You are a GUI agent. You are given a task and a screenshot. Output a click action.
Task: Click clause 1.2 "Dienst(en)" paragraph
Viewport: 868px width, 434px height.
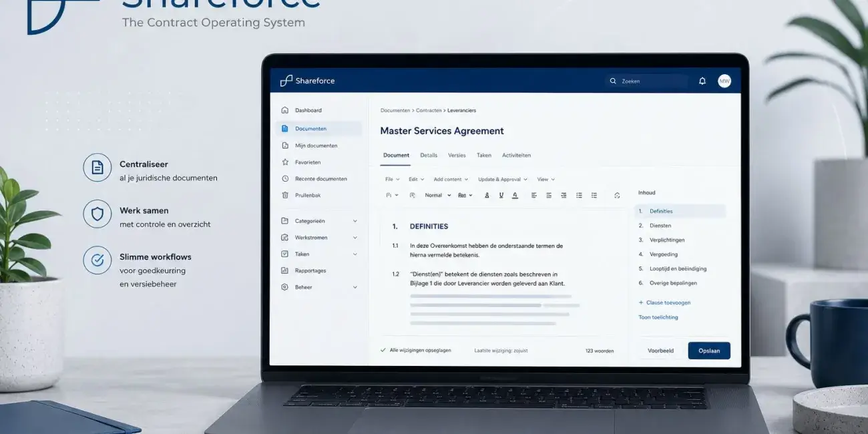click(487, 278)
